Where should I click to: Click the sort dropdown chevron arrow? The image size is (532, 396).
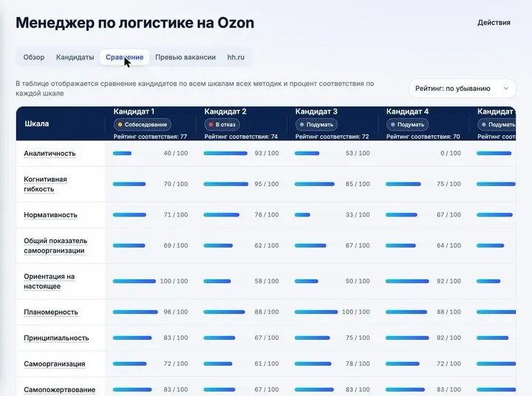point(506,89)
